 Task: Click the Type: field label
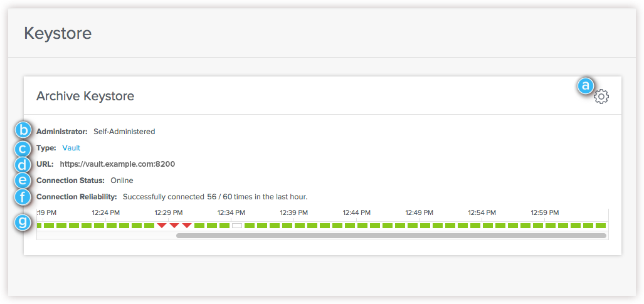tap(46, 148)
